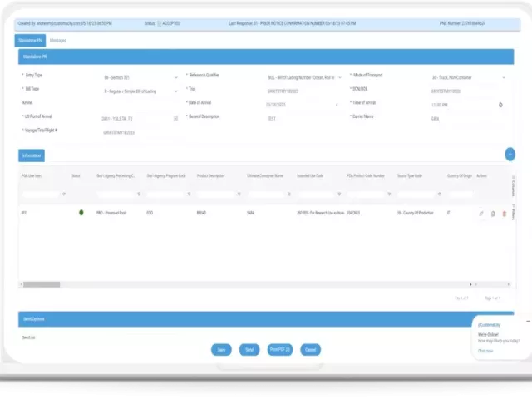532x399 pixels.
Task: Click the pencil edit icon in the BREAD row
Action: [481, 214]
